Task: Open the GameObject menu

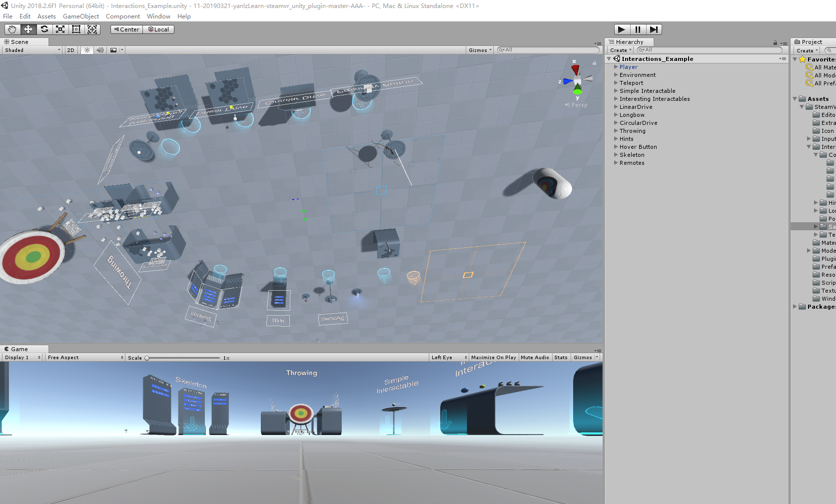Action: (x=80, y=16)
